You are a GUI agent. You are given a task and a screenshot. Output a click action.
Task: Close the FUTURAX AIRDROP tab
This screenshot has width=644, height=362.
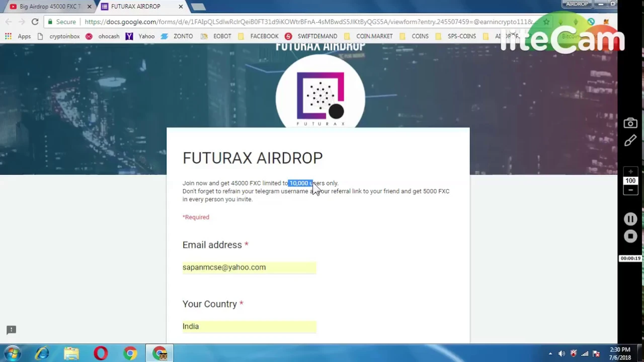[181, 7]
